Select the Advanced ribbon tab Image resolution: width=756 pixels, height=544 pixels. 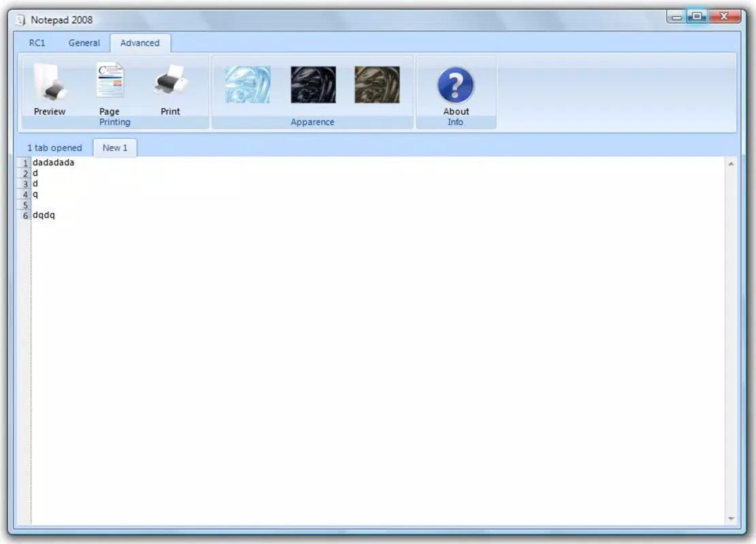tap(139, 43)
